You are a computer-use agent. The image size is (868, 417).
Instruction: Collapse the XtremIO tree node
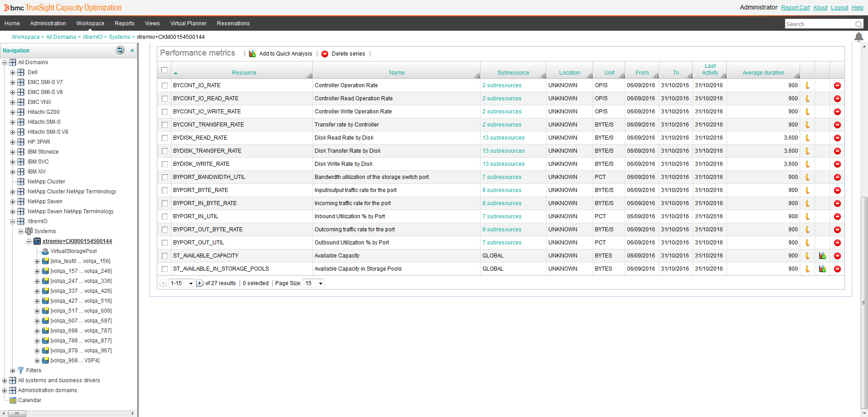click(13, 221)
